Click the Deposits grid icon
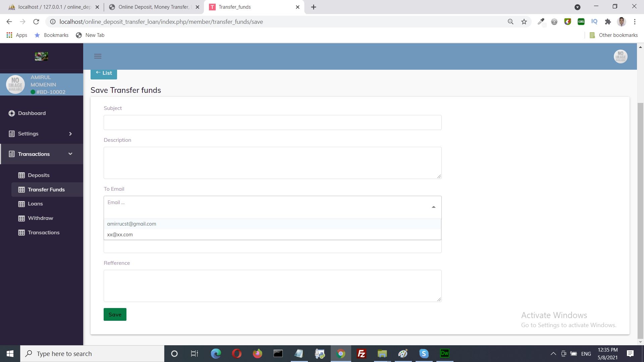Image resolution: width=644 pixels, height=362 pixels. click(x=21, y=175)
